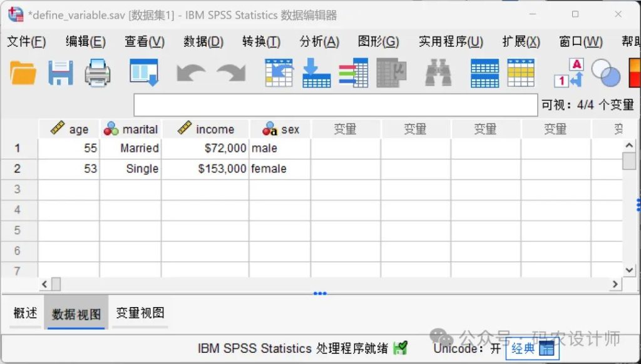Select row 2 header
This screenshot has height=364, width=641.
(x=18, y=169)
